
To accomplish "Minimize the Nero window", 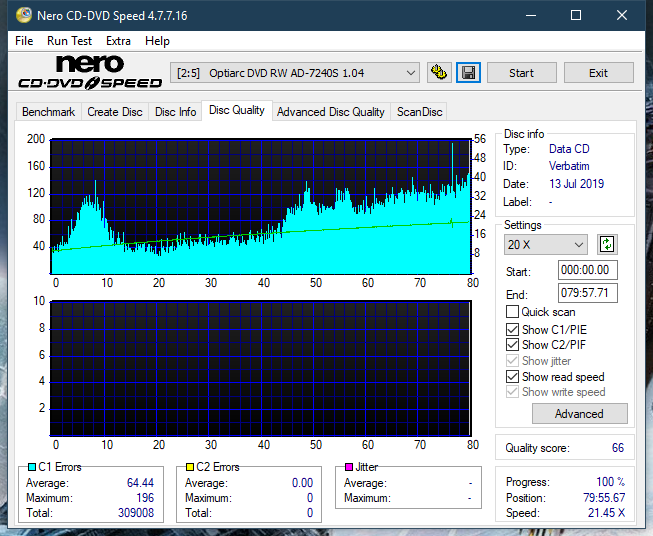I will [x=531, y=15].
